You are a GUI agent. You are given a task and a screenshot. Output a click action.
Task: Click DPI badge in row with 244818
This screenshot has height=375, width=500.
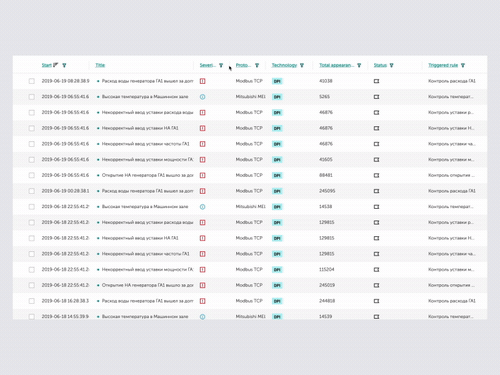tap(277, 301)
